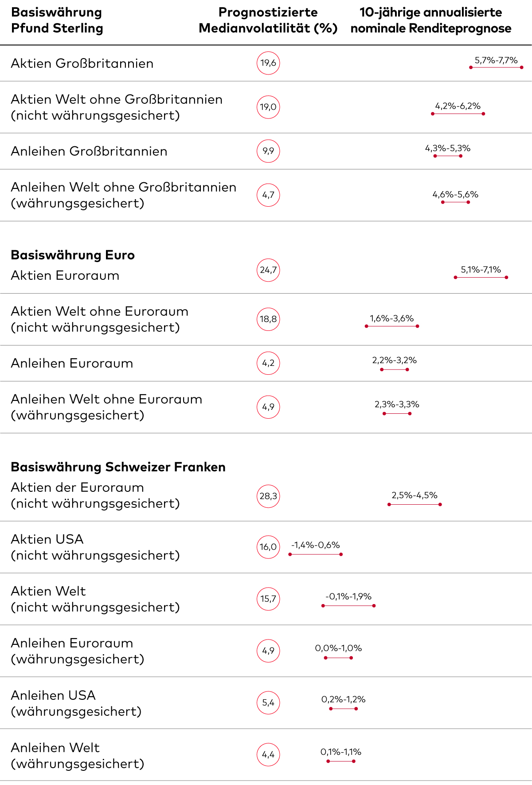532x785 pixels.
Task: Select the 18,8 volatility circle badge
Action: pos(268,319)
